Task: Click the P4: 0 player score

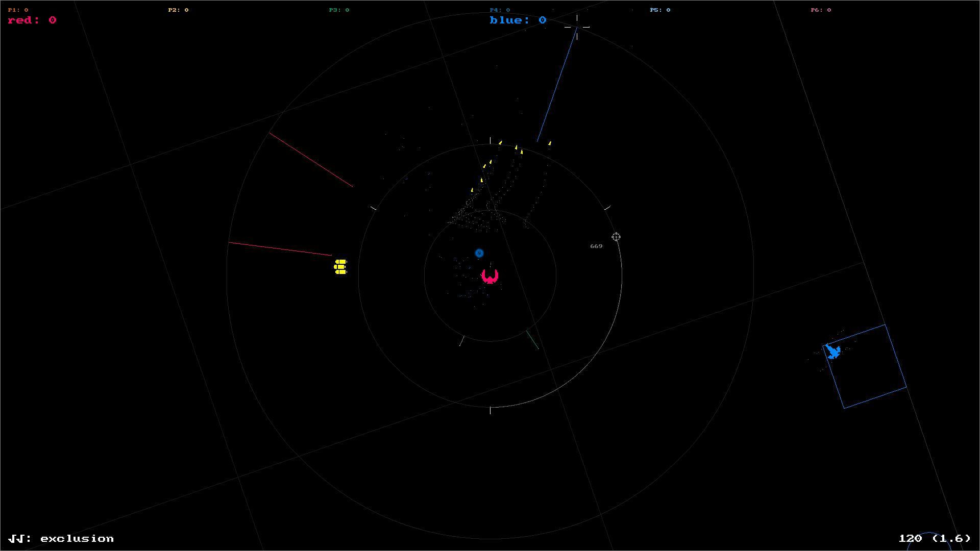Action: click(500, 10)
